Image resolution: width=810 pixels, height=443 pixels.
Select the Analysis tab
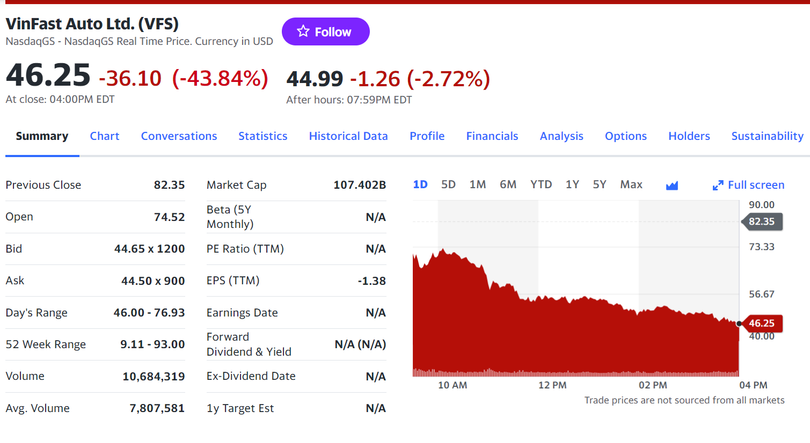point(561,136)
